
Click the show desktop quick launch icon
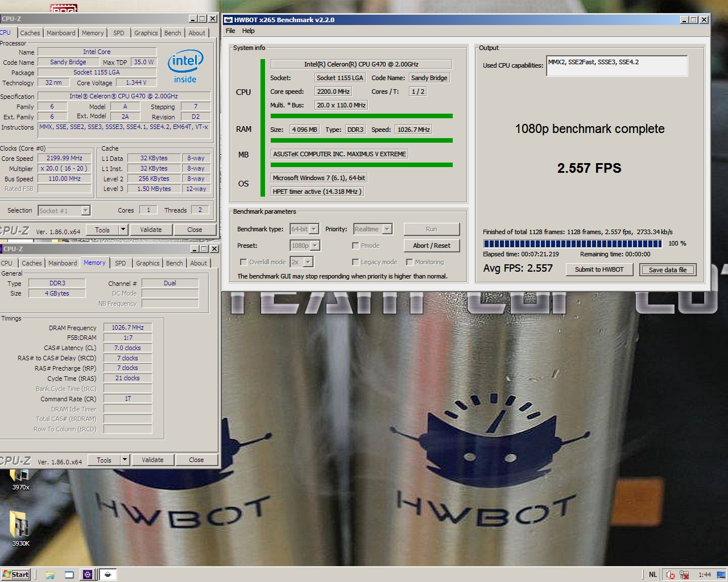[69, 575]
